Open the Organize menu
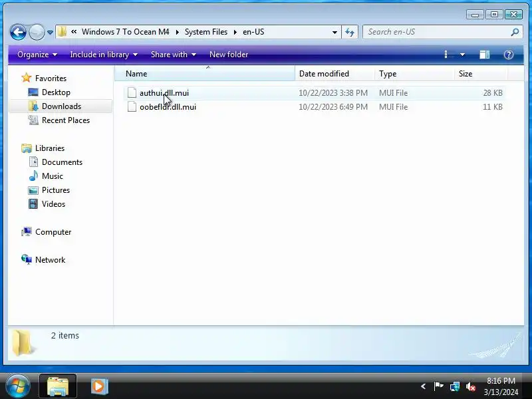The width and height of the screenshot is (532, 399). (37, 55)
